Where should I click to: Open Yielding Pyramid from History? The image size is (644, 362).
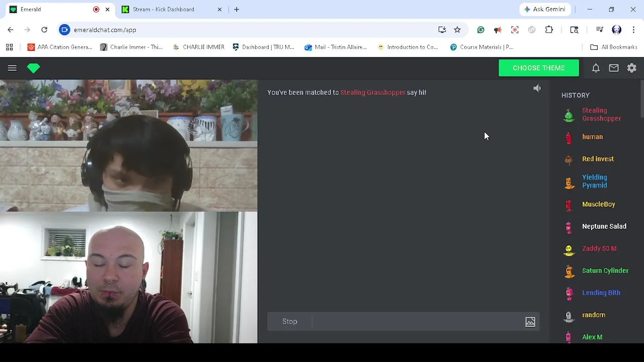[x=595, y=182]
